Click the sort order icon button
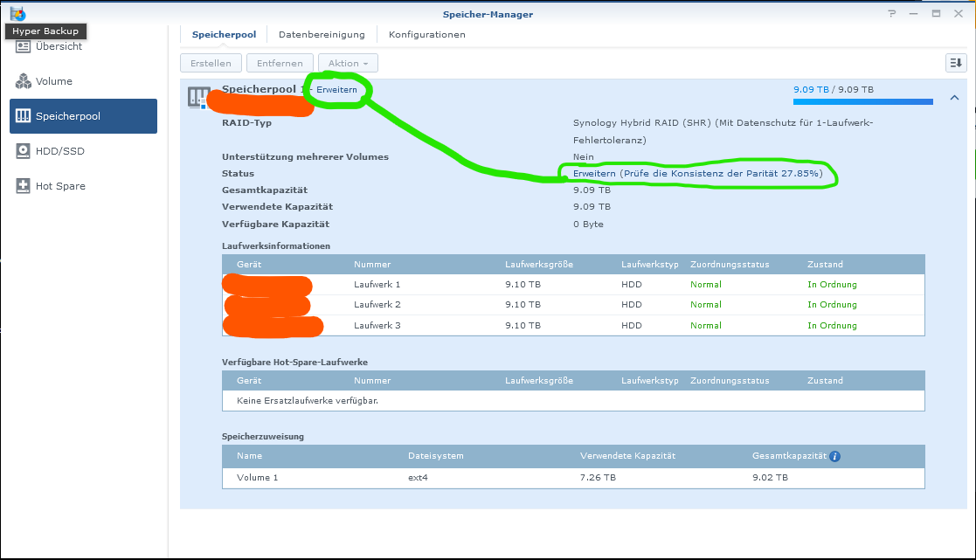 pos(955,63)
